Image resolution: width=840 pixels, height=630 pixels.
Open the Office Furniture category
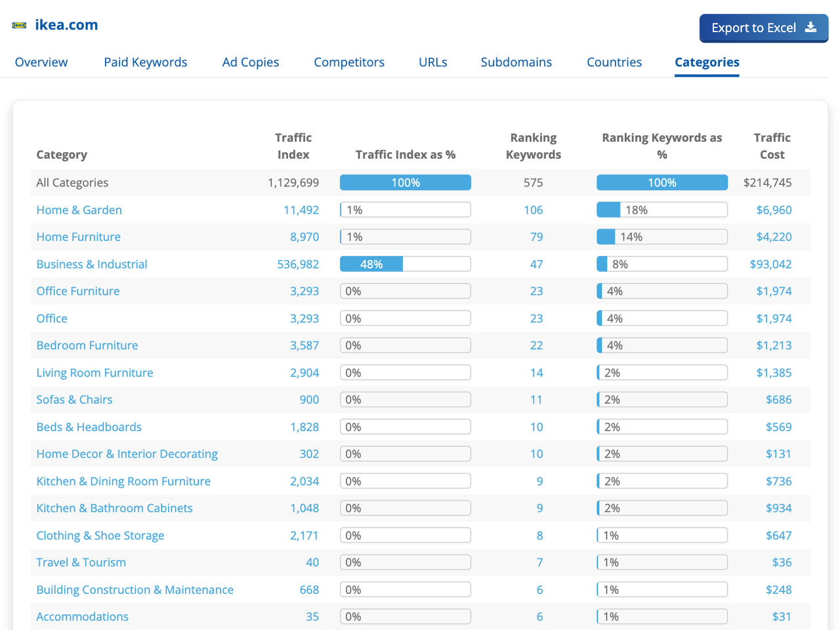tap(78, 291)
